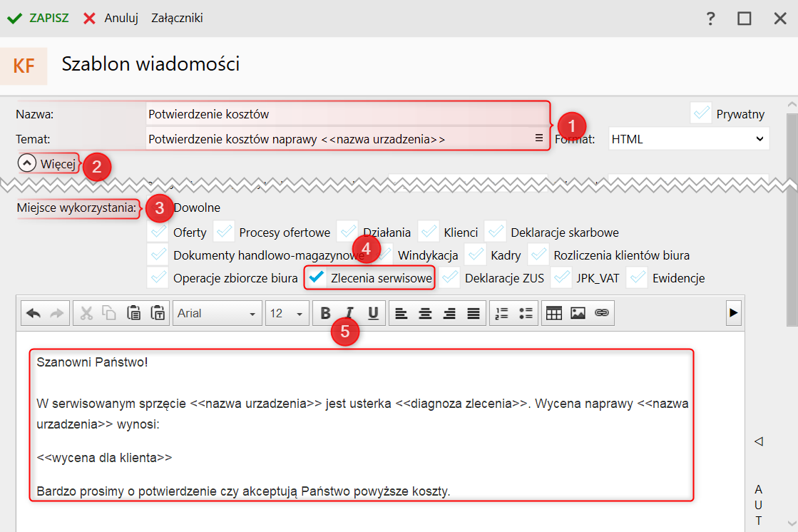Enable the Ewidencje checkbox
Screen dimensions: 798x532
(638, 277)
